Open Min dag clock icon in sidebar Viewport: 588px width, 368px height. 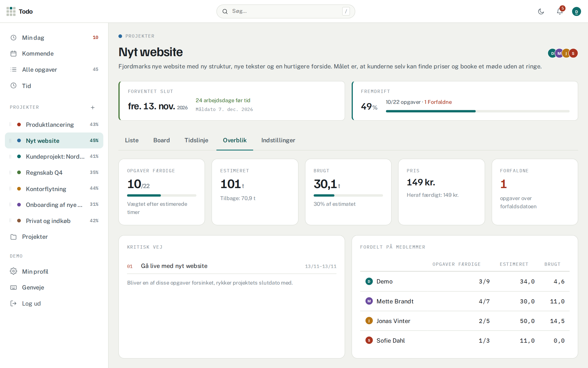(14, 38)
